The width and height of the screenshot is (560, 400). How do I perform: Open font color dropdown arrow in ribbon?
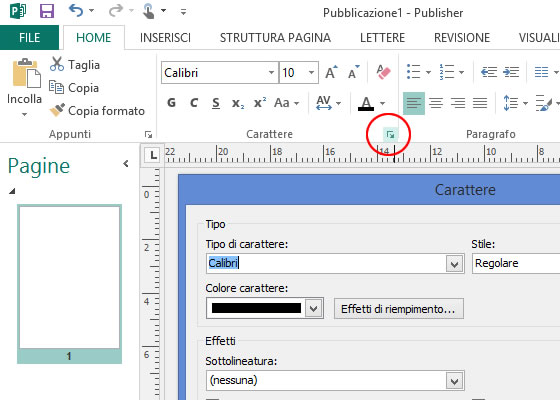pyautogui.click(x=382, y=104)
